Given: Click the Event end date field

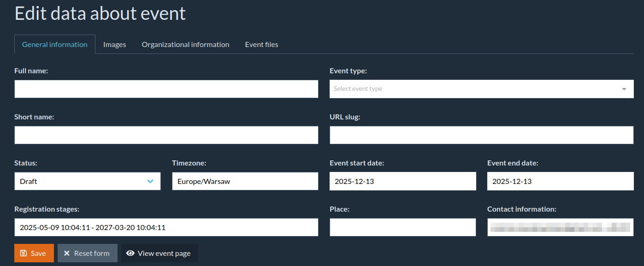Looking at the screenshot, I should 560,181.
